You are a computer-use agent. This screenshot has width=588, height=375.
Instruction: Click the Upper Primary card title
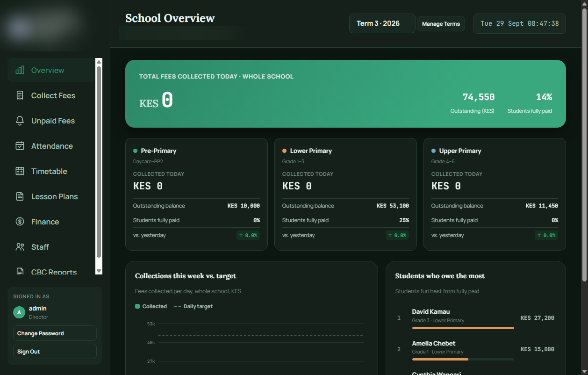pyautogui.click(x=460, y=151)
